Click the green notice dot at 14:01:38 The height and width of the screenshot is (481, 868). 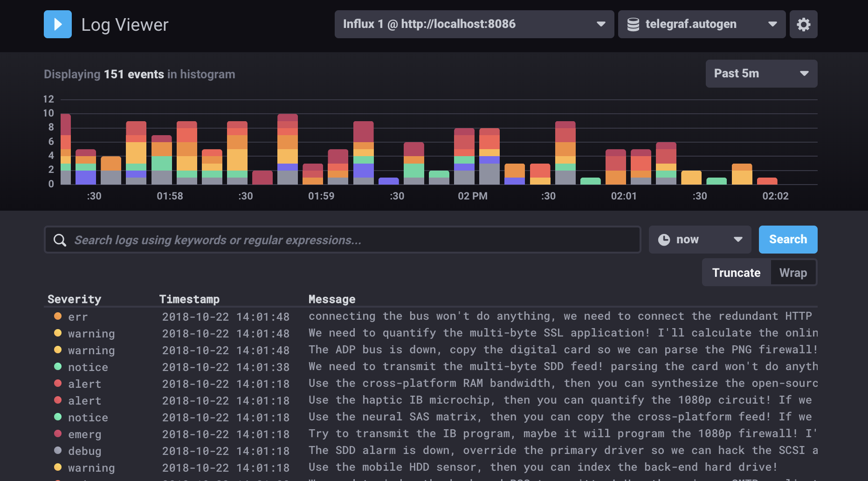[x=58, y=366]
